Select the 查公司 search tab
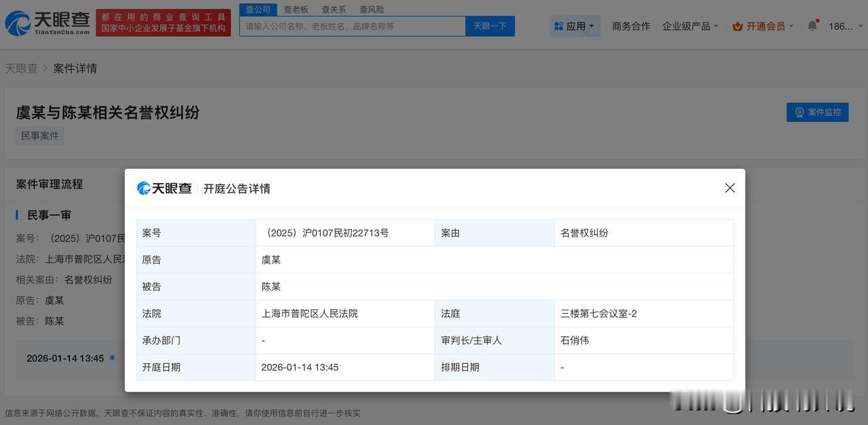Screen dimensions: 868x425 (258, 9)
